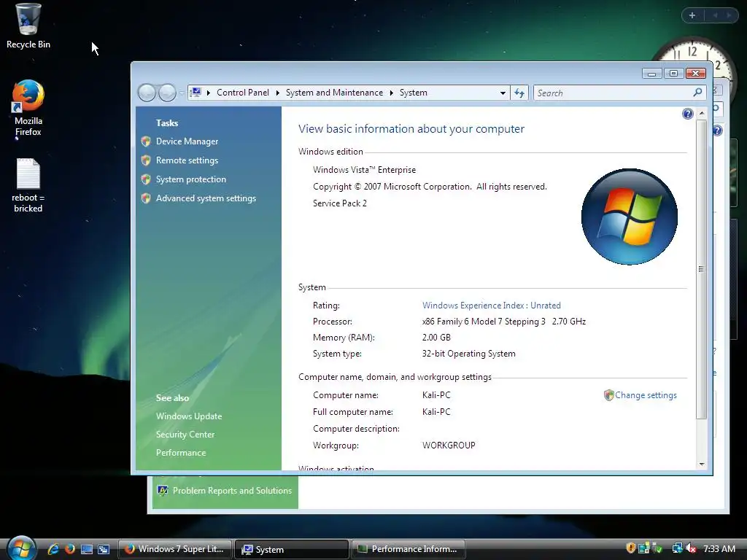The height and width of the screenshot is (560, 747).
Task: Click the shield icon next to Change settings
Action: (x=608, y=395)
